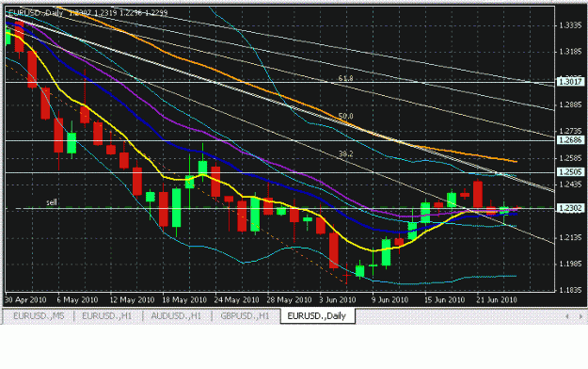Click the 1.2302 current price label
Image resolution: width=588 pixels, height=369 pixels.
570,208
